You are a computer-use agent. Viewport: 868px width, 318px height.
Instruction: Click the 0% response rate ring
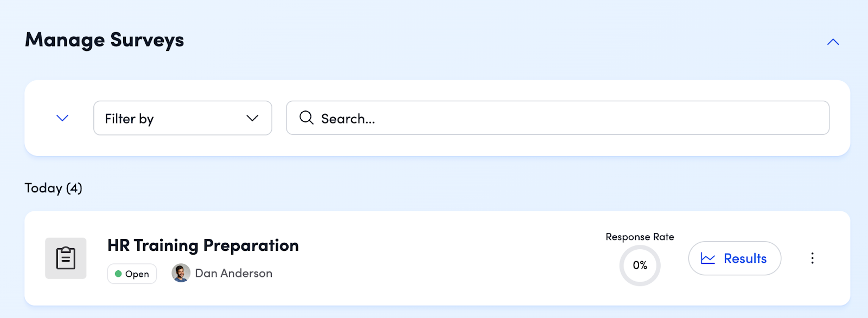pyautogui.click(x=640, y=265)
